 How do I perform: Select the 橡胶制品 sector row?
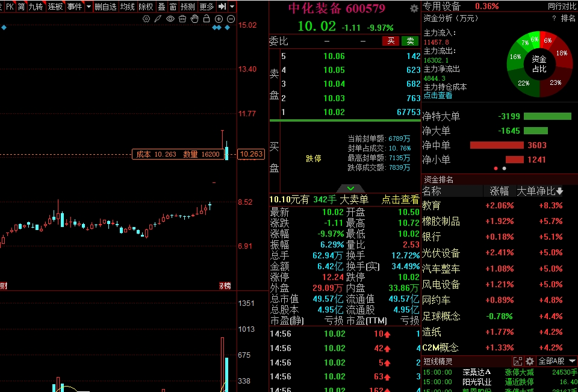point(500,221)
